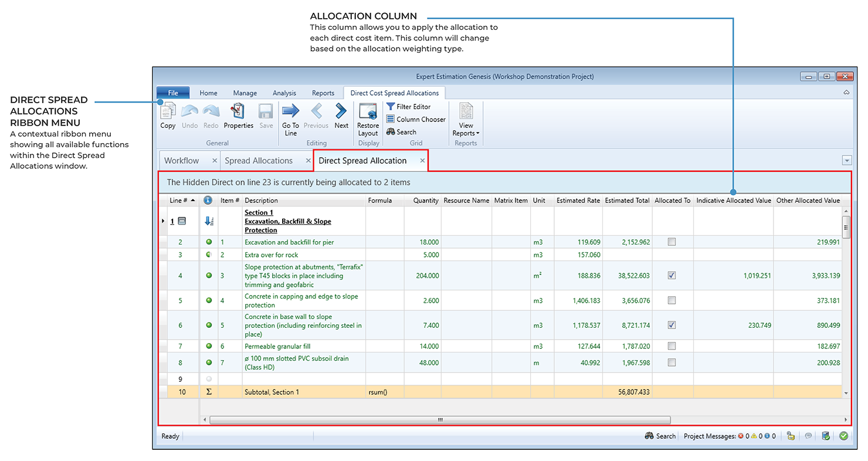This screenshot has height=461, width=868.
Task: Open the Column Chooser
Action: click(x=416, y=119)
